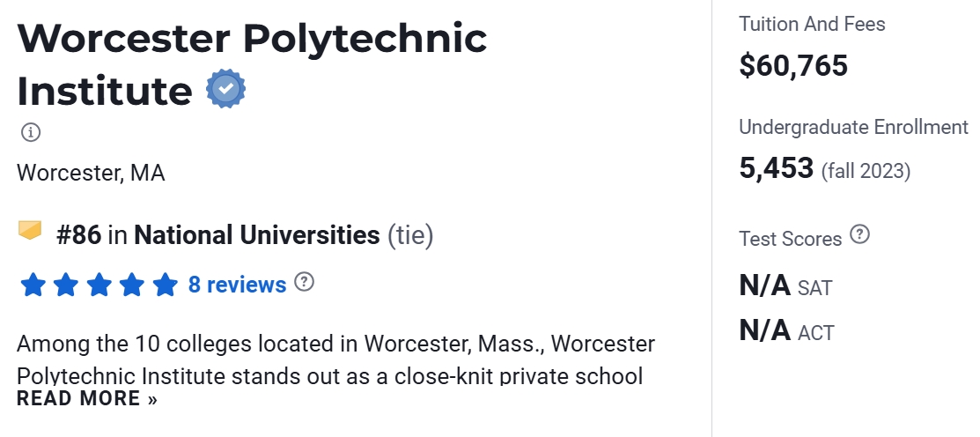Select the first blue rating star
The width and height of the screenshot is (980, 437).
click(x=33, y=285)
